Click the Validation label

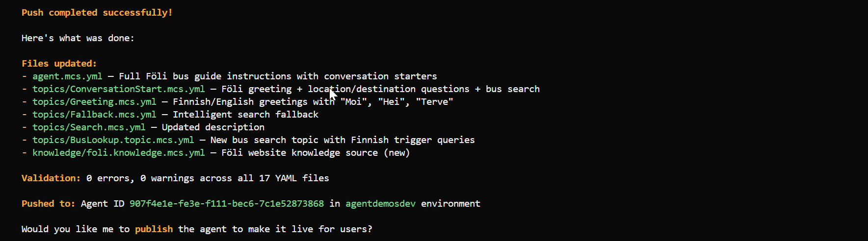coord(51,178)
